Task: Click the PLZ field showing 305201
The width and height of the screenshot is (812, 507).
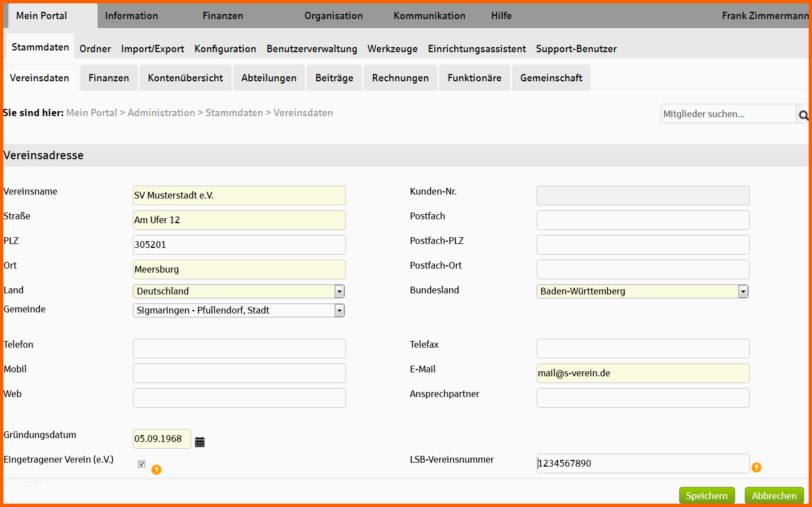Action: [239, 245]
